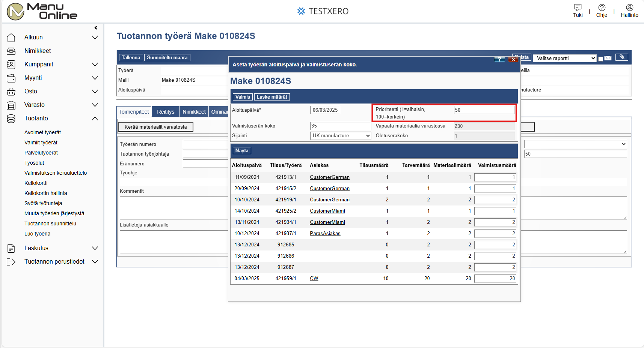Viewport: 644px width, 348px height.
Task: Click the Laskutus document icon
Action: 11,248
